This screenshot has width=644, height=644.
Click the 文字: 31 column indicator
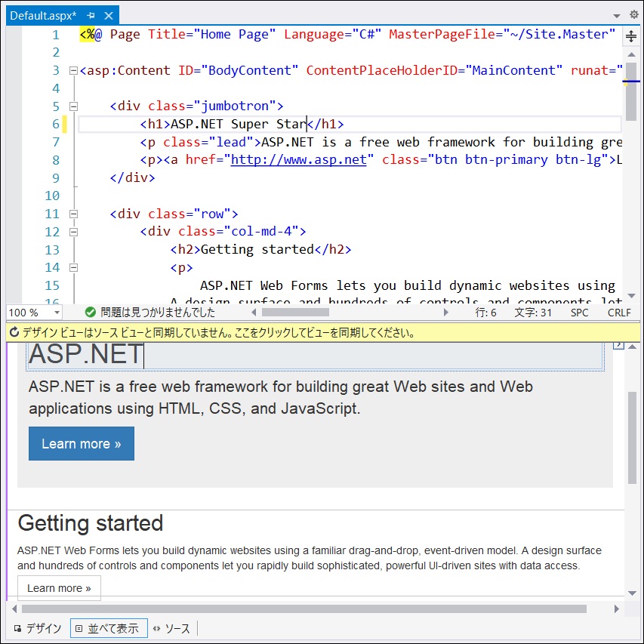pos(533,313)
